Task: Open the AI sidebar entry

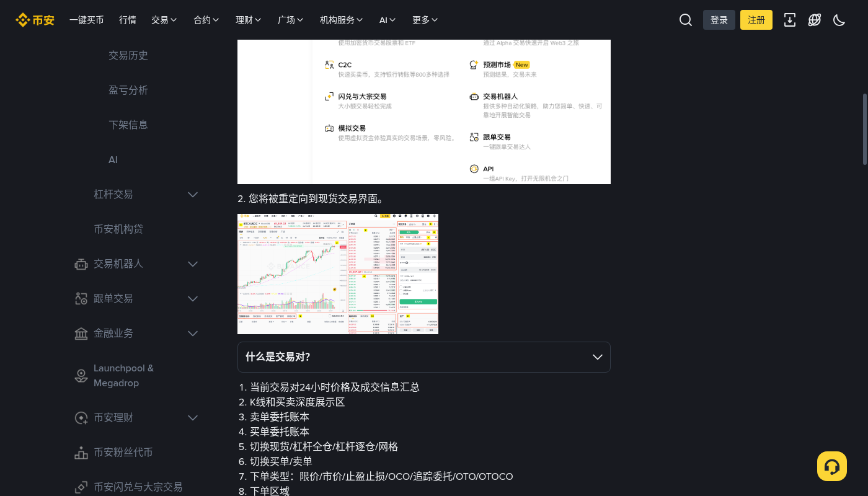Action: point(113,160)
